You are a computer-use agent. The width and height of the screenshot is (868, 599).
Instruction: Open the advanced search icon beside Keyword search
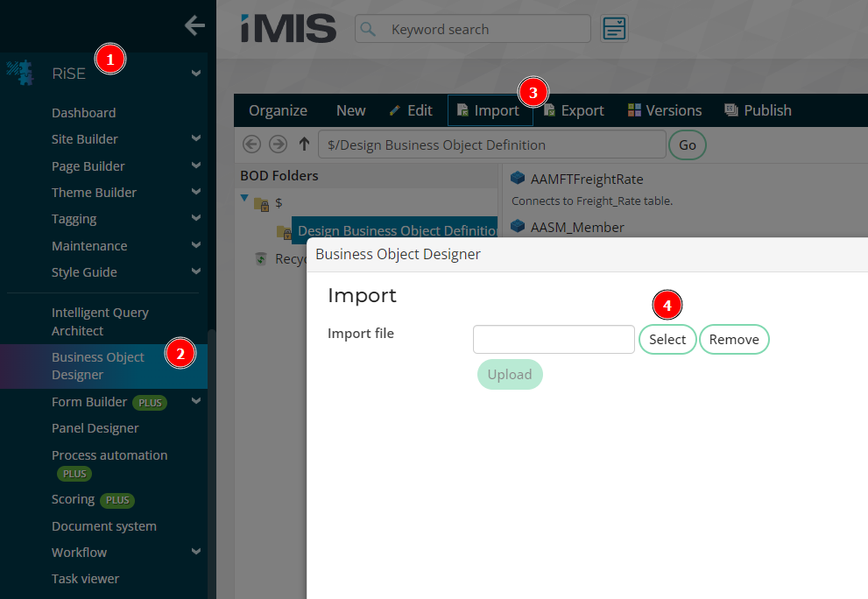pos(614,29)
